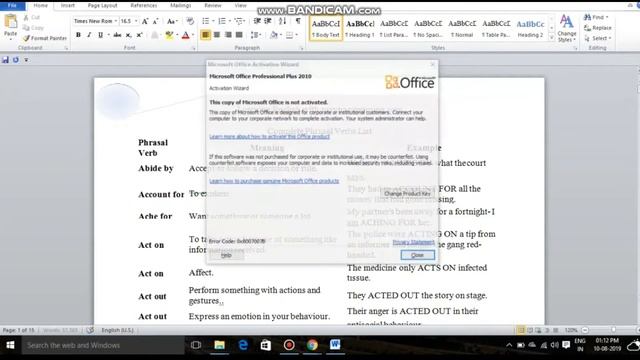Click Help in Activation Wizard

pos(226,255)
